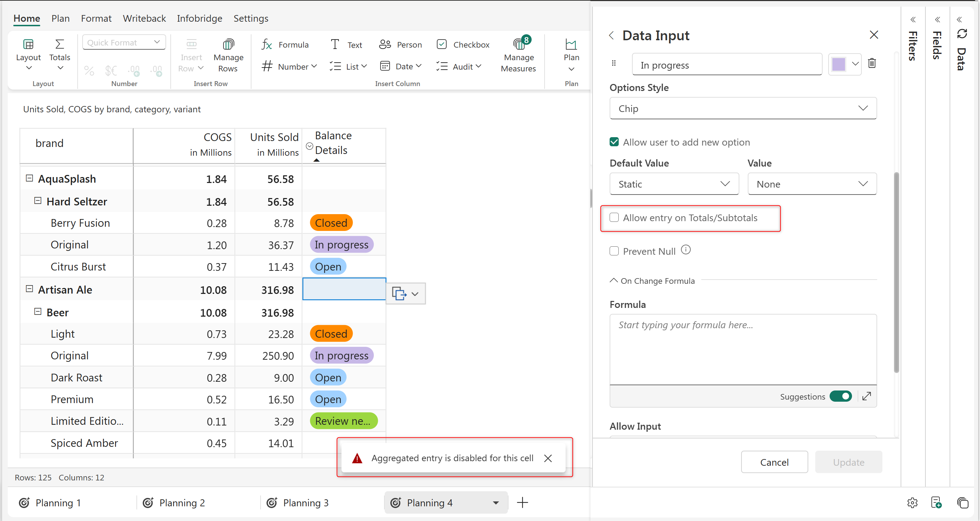Collapse the AquaSplash brand row

coord(29,178)
